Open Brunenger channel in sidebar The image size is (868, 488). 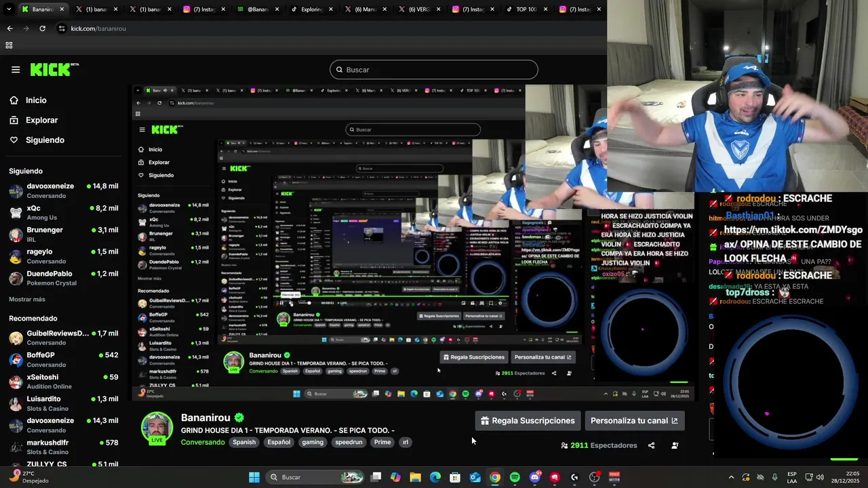click(63, 235)
